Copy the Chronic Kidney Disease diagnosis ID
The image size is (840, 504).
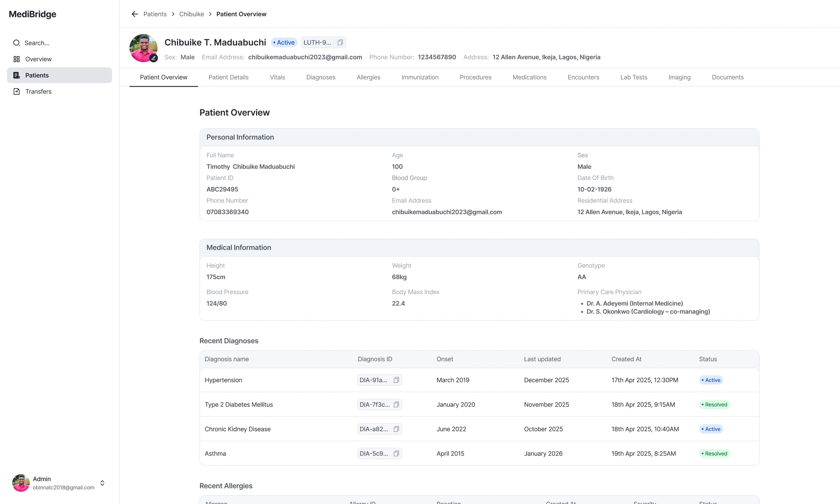[x=396, y=429]
